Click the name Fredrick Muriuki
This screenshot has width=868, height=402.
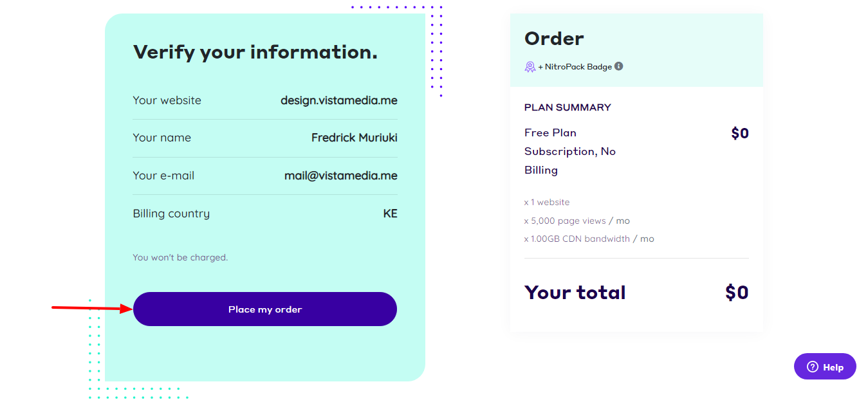click(354, 138)
